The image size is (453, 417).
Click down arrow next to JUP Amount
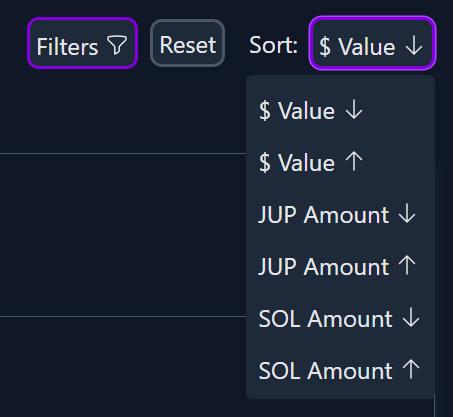[x=407, y=214]
